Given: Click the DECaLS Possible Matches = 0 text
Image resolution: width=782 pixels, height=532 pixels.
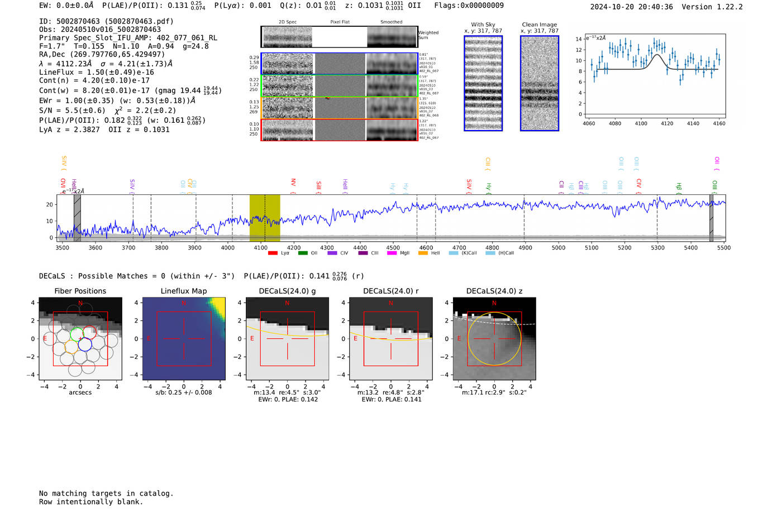Looking at the screenshot, I should click(x=137, y=276).
